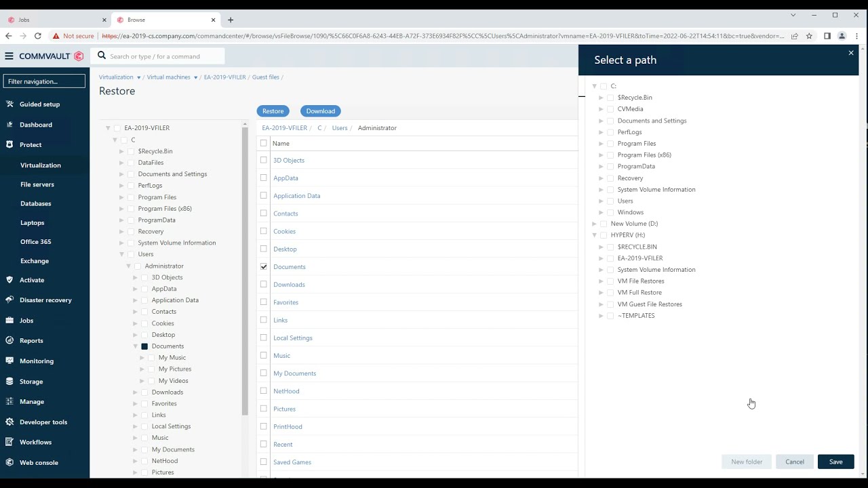The width and height of the screenshot is (868, 488).
Task: Click Save in Select a path
Action: click(x=835, y=462)
